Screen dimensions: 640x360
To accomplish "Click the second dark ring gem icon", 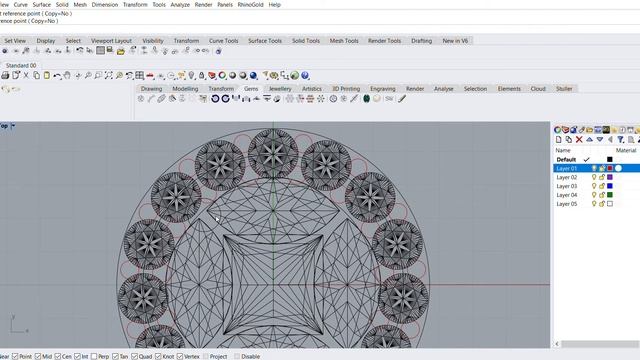I will (x=225, y=99).
